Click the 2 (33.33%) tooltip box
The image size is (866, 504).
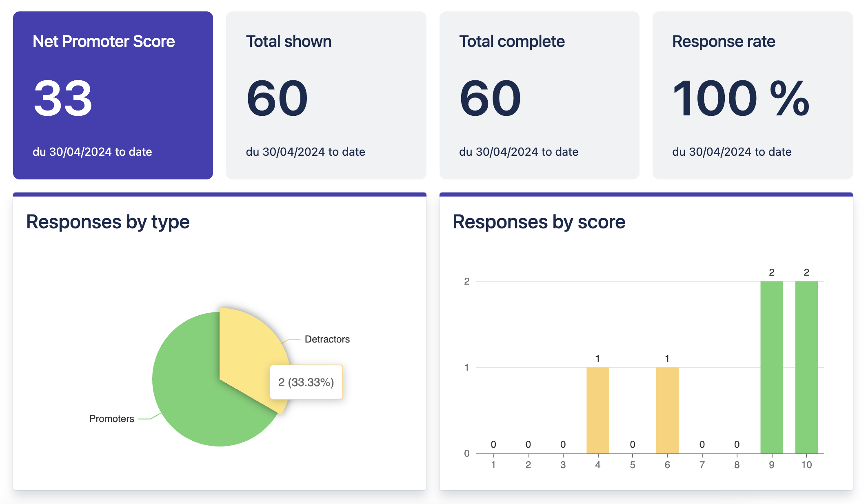click(306, 382)
